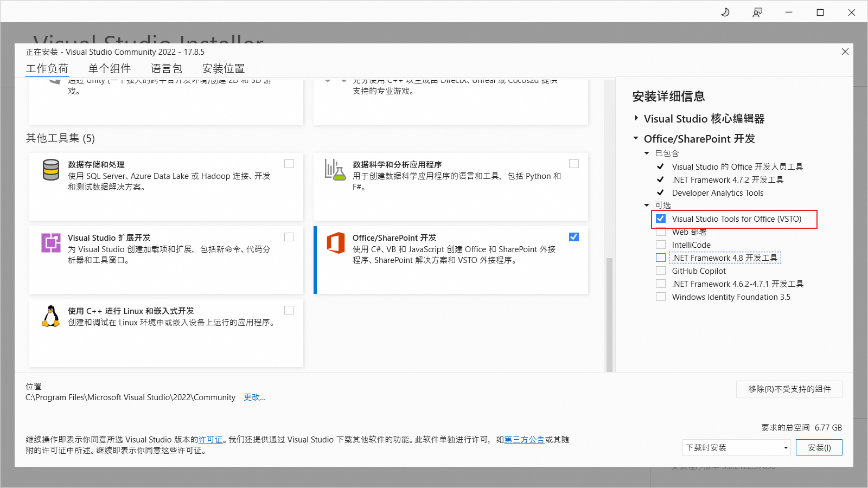Image resolution: width=868 pixels, height=488 pixels.
Task: Click the 安装(I) button
Action: pyautogui.click(x=819, y=447)
